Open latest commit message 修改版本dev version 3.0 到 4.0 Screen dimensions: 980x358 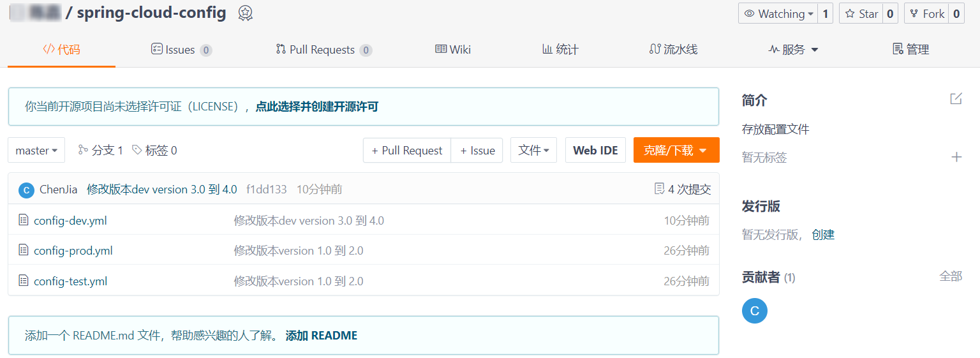tap(162, 189)
